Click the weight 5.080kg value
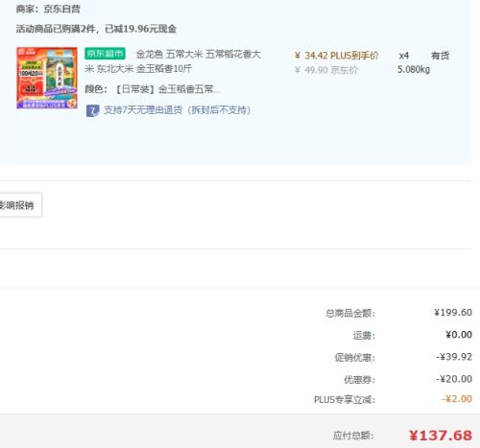Viewport: 480px width, 448px height. tap(414, 69)
